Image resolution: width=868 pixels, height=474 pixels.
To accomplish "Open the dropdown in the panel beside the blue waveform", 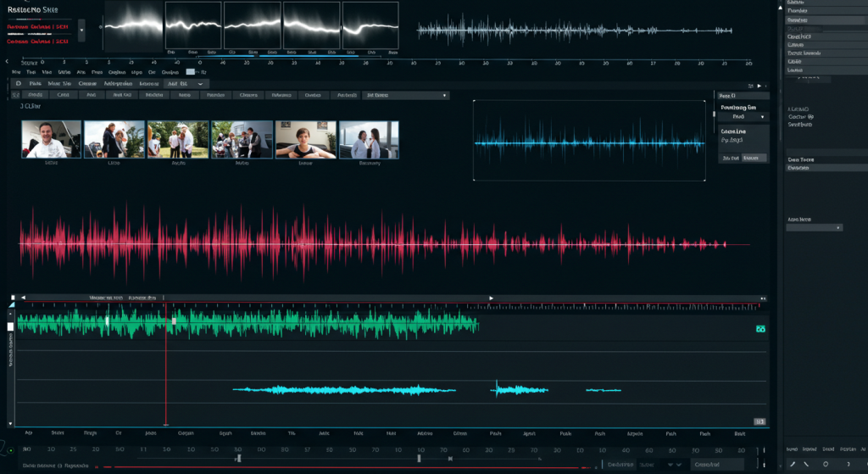I will tap(743, 117).
